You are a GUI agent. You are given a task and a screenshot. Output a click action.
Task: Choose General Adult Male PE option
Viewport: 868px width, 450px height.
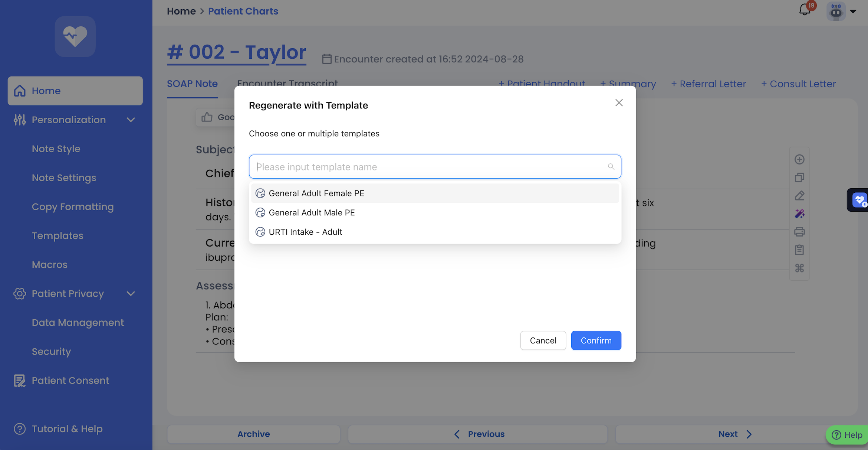pos(312,213)
